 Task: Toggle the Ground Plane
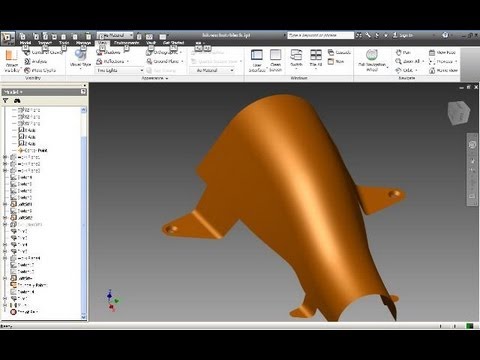coord(163,61)
